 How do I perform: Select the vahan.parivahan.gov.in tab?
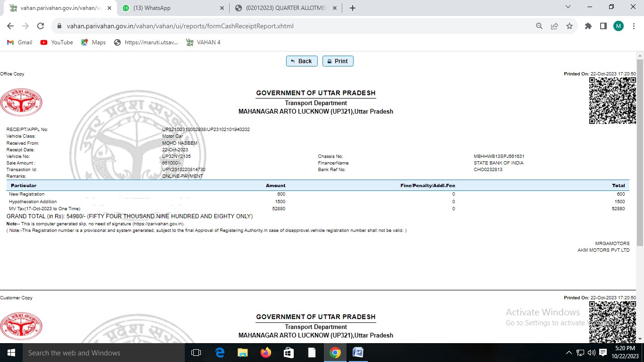tap(60, 8)
